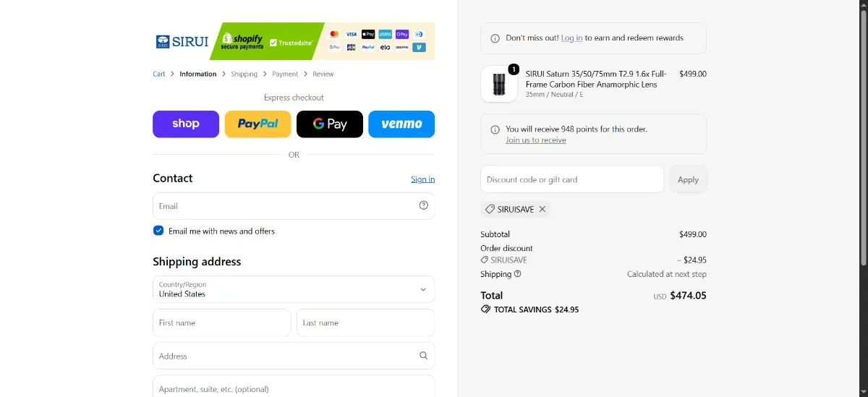
Task: Click the Diners Club icon
Action: (420, 34)
